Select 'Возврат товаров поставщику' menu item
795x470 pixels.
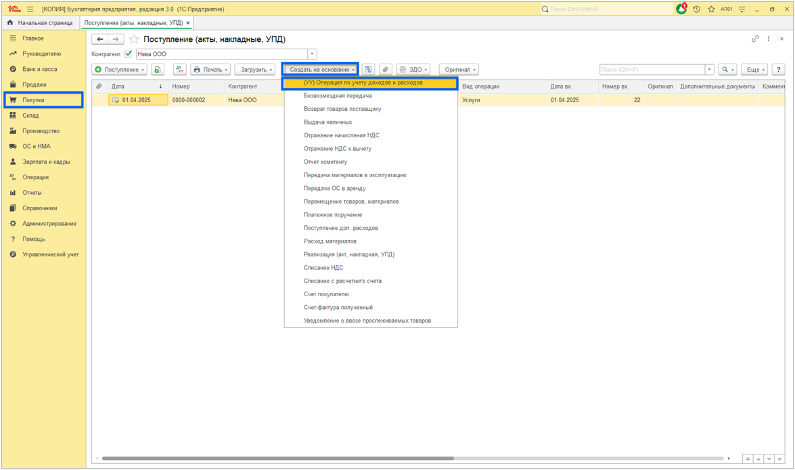point(342,109)
